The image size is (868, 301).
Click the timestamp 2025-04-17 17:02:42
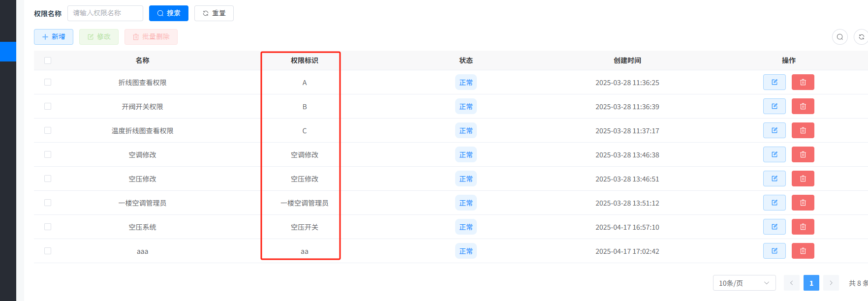click(x=627, y=251)
